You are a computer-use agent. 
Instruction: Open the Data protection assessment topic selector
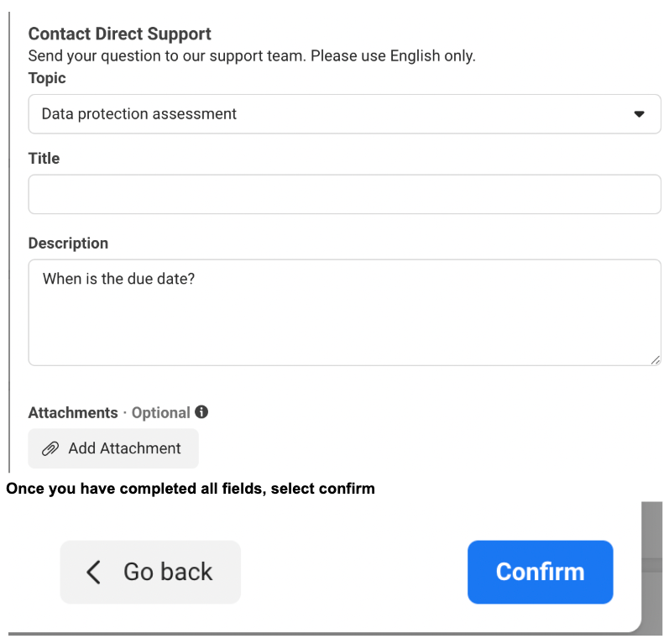344,114
